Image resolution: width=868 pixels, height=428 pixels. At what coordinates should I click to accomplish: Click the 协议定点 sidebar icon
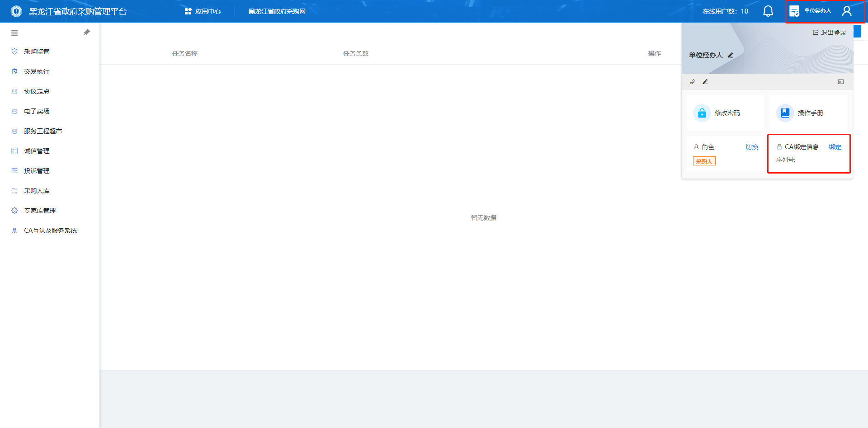click(14, 91)
